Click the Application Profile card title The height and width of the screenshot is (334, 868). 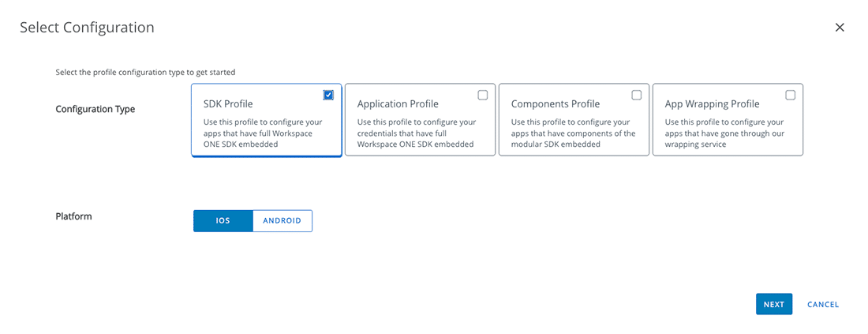398,104
